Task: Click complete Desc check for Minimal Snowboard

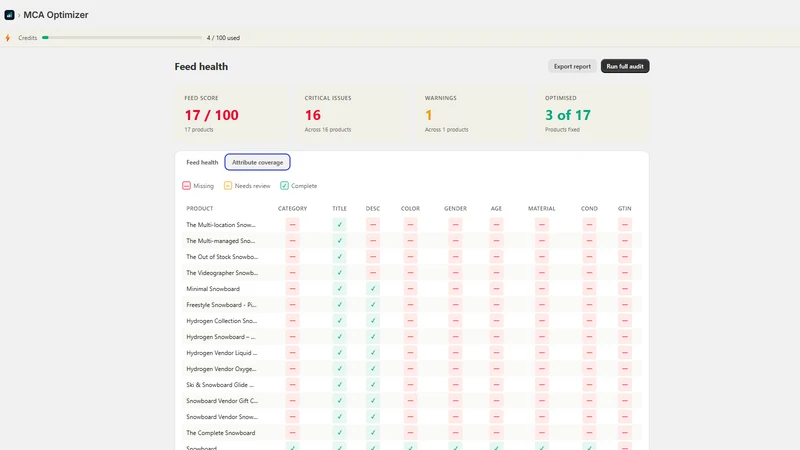Action: [373, 289]
